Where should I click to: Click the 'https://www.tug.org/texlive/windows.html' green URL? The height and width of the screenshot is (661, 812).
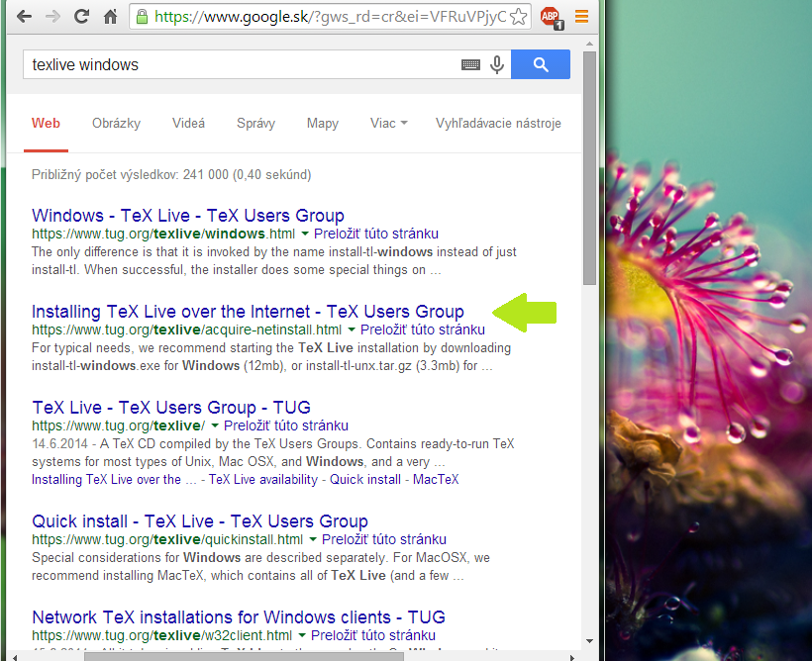pos(163,234)
